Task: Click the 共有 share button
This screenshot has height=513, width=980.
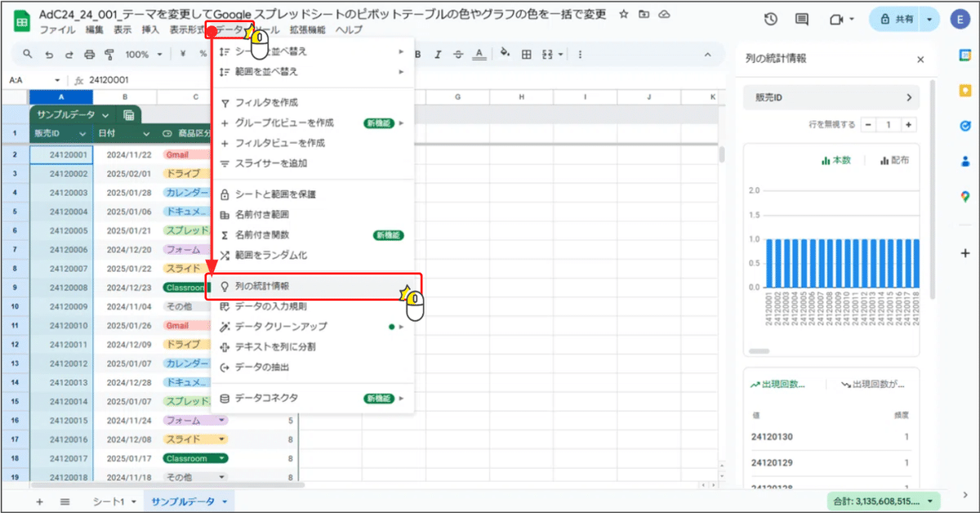Action: pos(896,20)
